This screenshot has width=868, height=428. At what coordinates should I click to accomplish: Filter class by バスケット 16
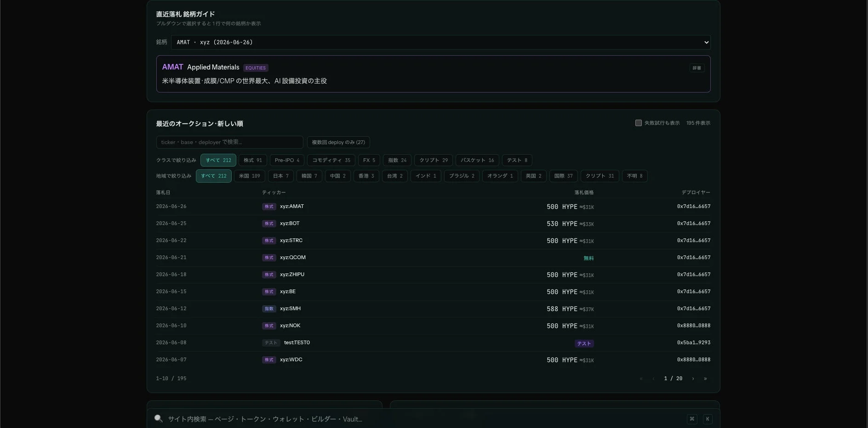click(477, 160)
